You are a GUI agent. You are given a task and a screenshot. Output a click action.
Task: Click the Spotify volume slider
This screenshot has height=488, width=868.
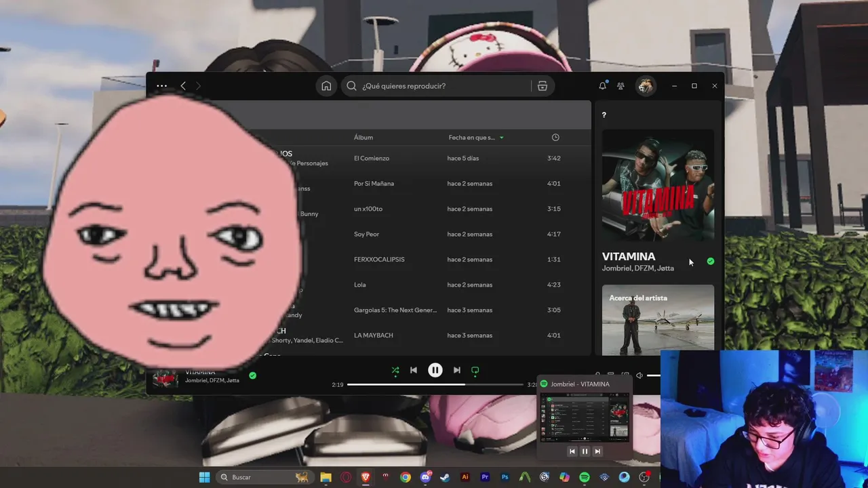654,375
